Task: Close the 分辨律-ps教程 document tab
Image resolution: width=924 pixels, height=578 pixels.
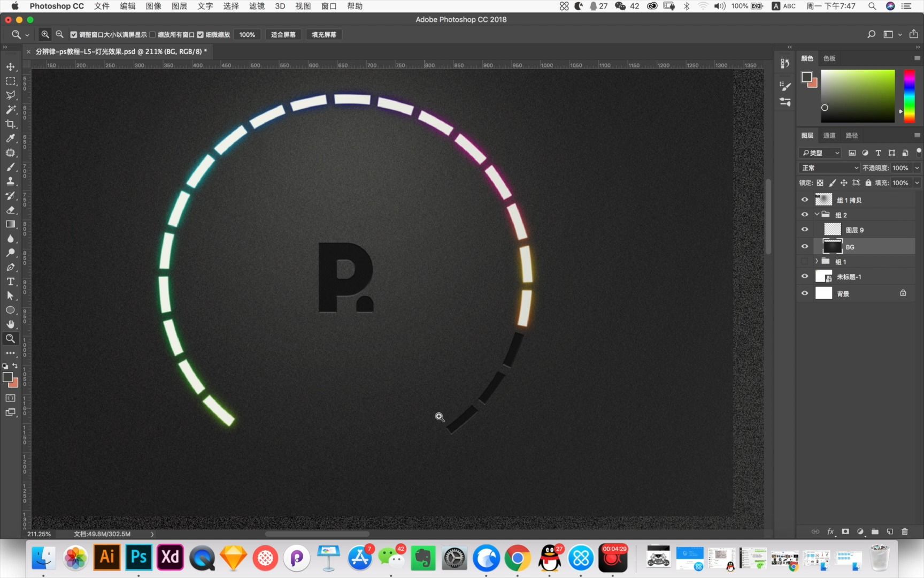Action: click(28, 51)
